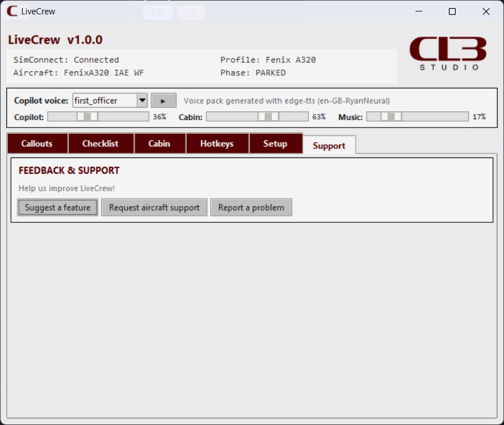Click the Report a problem button
The width and height of the screenshot is (504, 425).
click(x=251, y=207)
